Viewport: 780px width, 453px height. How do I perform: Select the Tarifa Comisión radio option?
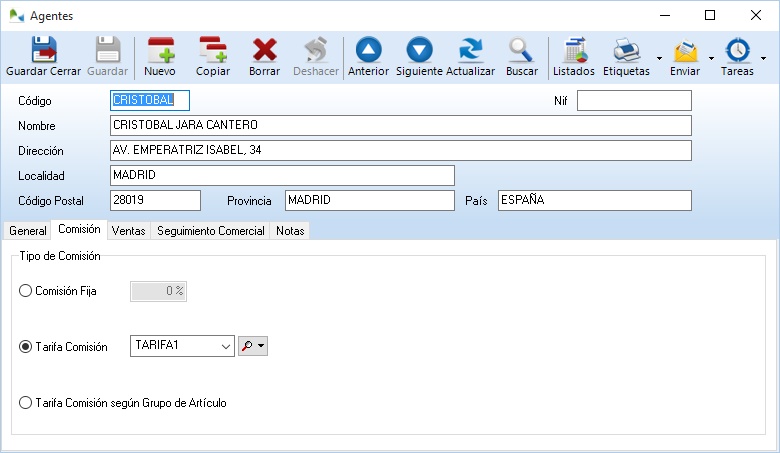[26, 347]
